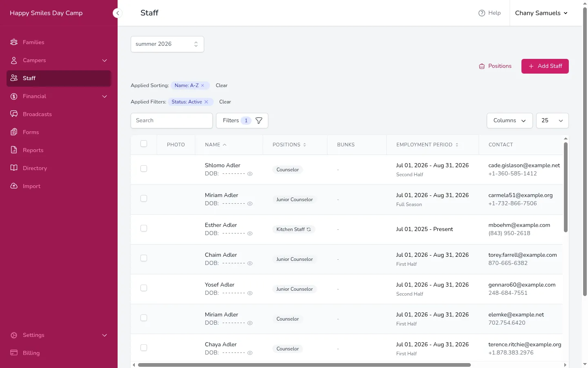
Task: Click the horizontal table scrollbar
Action: pyautogui.click(x=304, y=365)
